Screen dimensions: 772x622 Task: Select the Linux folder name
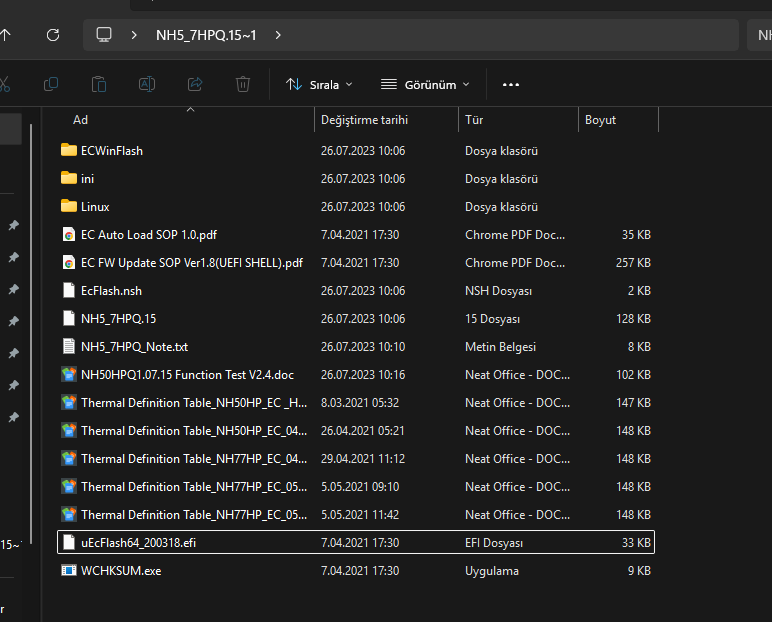[95, 207]
